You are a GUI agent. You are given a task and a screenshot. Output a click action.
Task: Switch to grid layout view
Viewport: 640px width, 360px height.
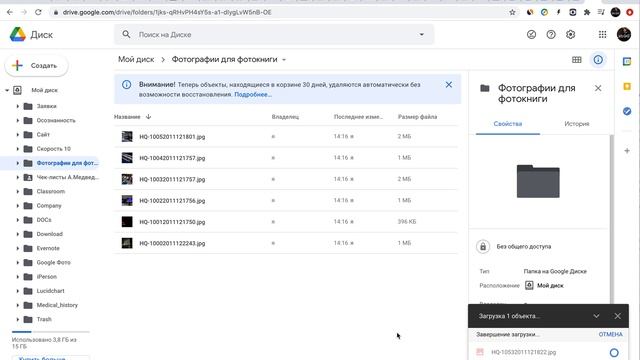point(576,60)
